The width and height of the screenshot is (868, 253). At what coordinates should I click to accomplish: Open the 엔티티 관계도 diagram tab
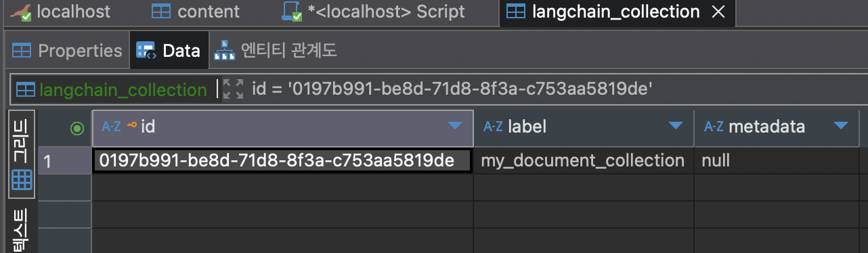click(x=275, y=50)
